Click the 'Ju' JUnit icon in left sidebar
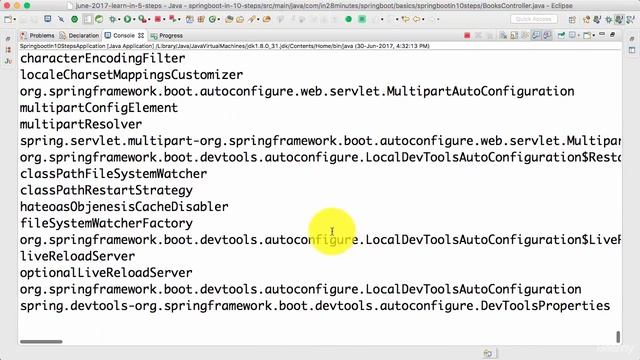Image resolution: width=640 pixels, height=360 pixels. [x=8, y=61]
